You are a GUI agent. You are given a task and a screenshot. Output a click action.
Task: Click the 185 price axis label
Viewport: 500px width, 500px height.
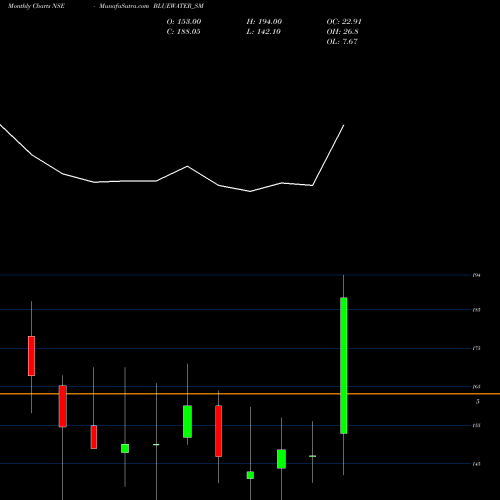pyautogui.click(x=476, y=310)
